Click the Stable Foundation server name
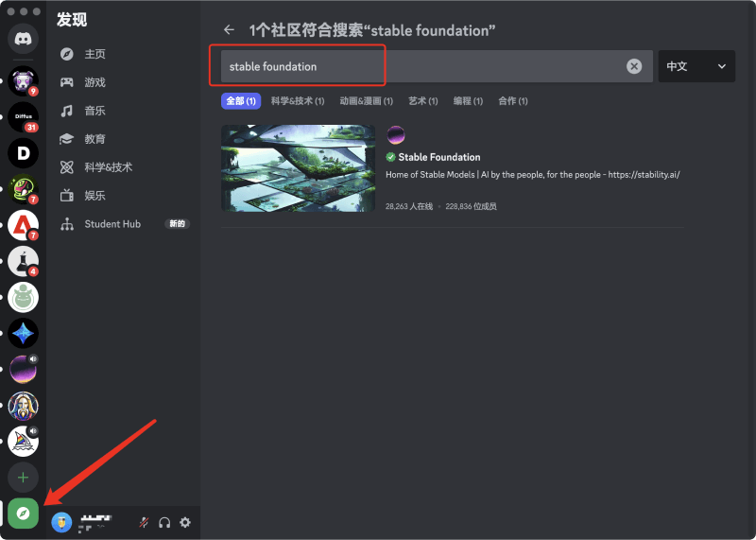The image size is (756, 540). click(x=439, y=157)
